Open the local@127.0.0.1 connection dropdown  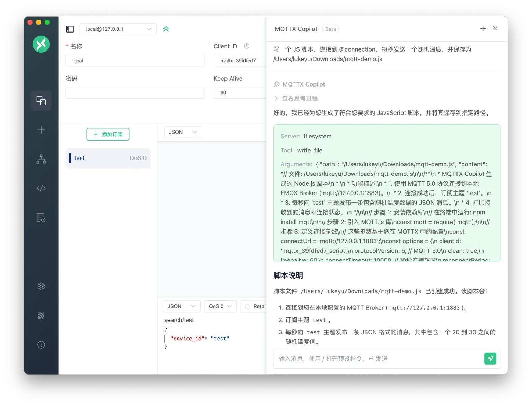pyautogui.click(x=118, y=29)
